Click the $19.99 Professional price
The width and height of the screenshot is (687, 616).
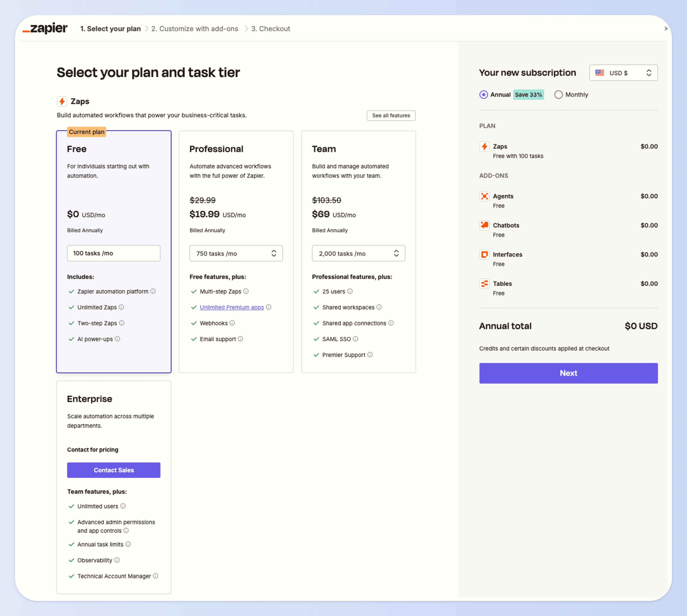click(x=204, y=214)
